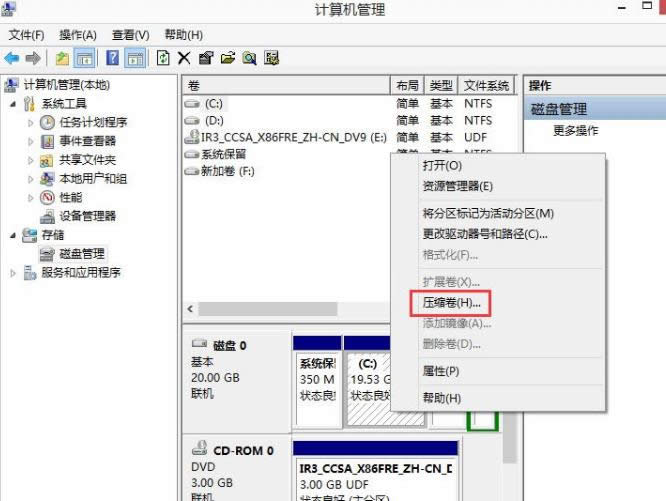
Task: Select 磁盘管理 under 存储
Action: [81, 253]
